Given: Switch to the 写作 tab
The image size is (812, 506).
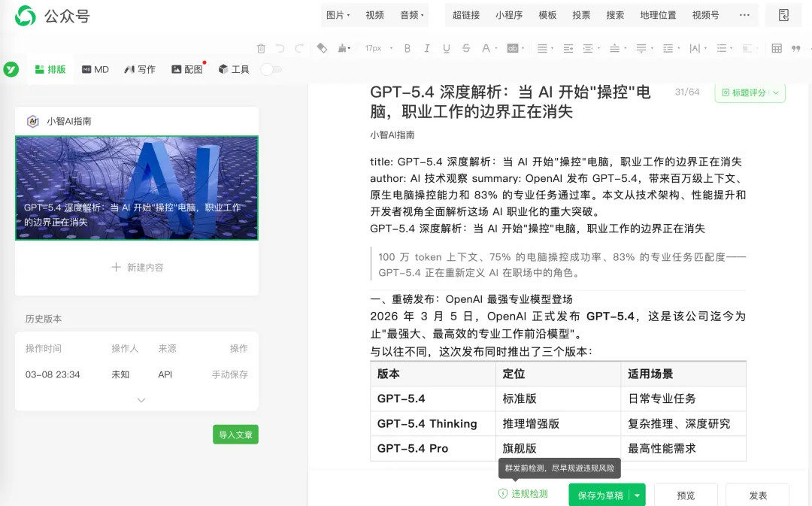Looking at the screenshot, I should [140, 69].
